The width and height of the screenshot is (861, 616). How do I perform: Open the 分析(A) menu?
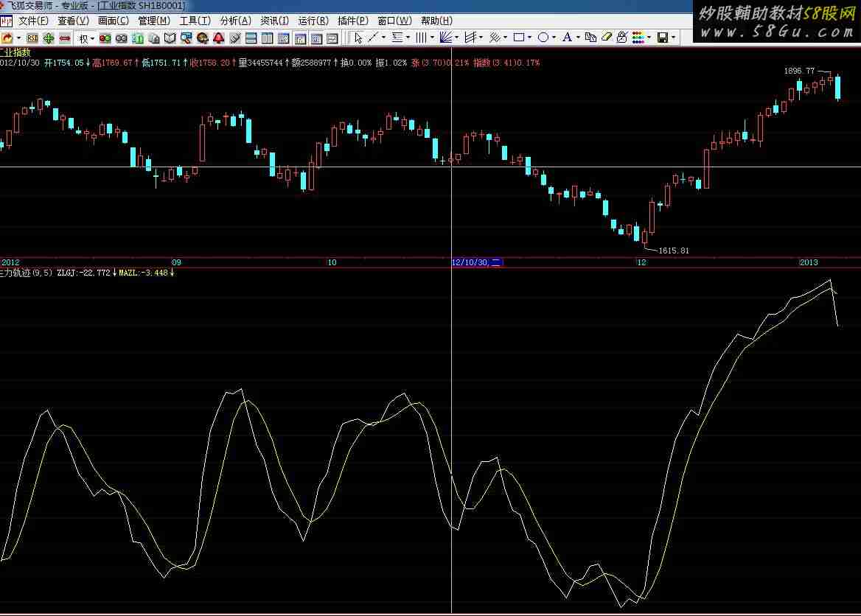[x=236, y=21]
